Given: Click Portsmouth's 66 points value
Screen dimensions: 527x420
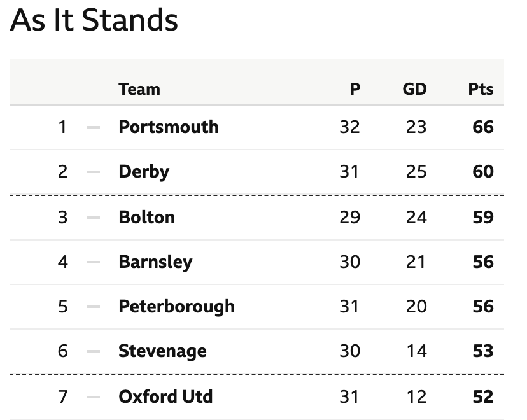Looking at the screenshot, I should 483,127.
